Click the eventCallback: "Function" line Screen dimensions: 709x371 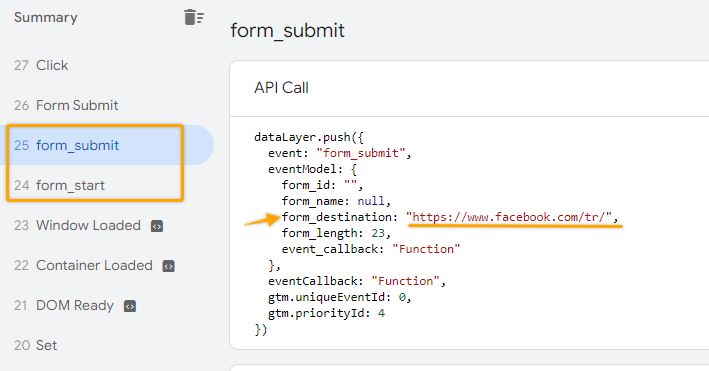pyautogui.click(x=357, y=281)
